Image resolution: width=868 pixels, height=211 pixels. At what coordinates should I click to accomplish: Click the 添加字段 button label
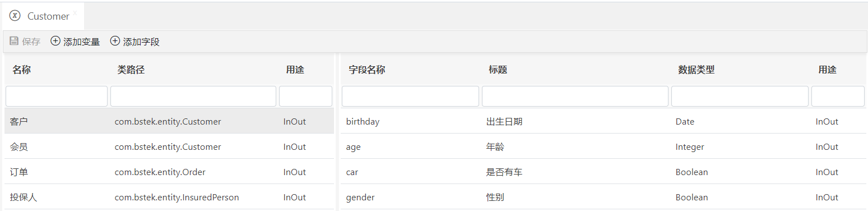click(x=141, y=42)
